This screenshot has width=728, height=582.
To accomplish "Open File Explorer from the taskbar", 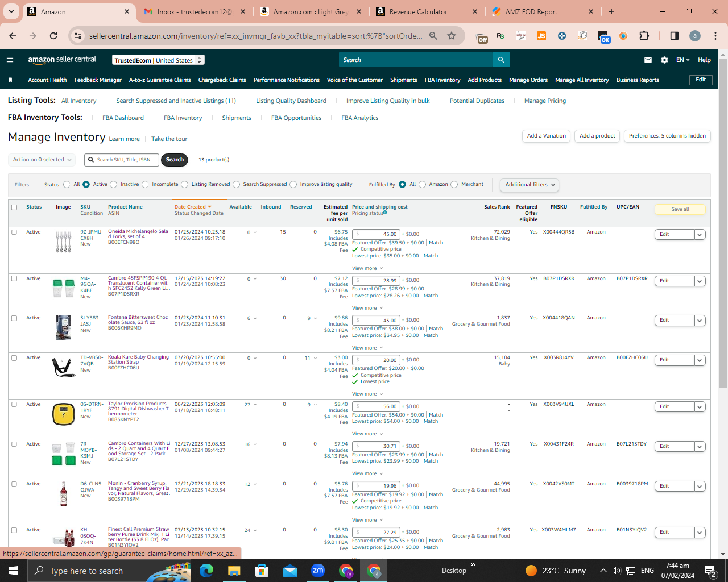I will [234, 571].
